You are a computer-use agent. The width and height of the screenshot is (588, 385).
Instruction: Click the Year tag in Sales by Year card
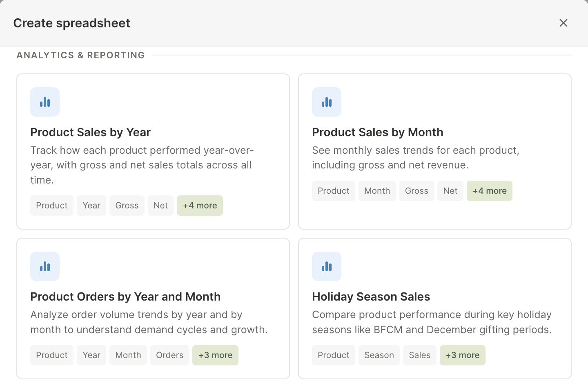[91, 206]
